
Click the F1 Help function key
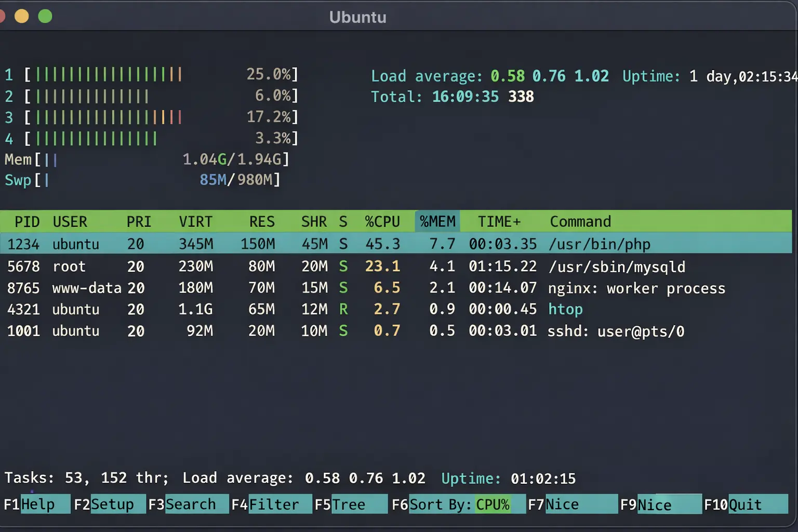click(x=36, y=504)
